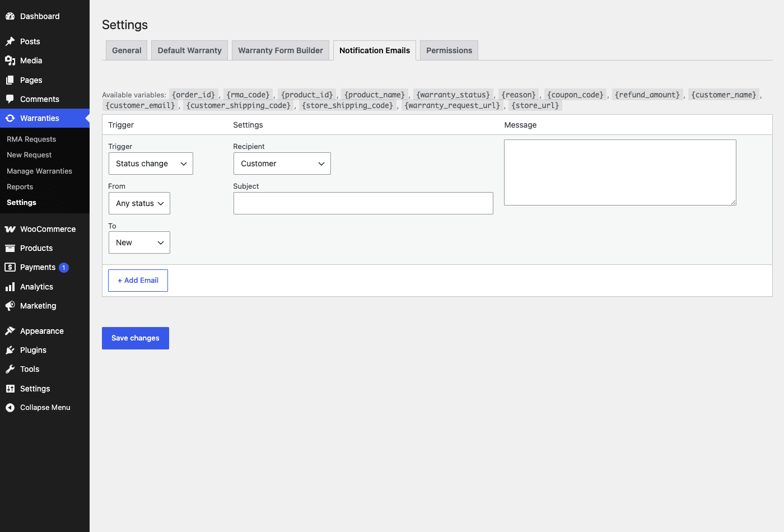Open the Posts menu label
This screenshot has height=532, width=784.
(30, 41)
